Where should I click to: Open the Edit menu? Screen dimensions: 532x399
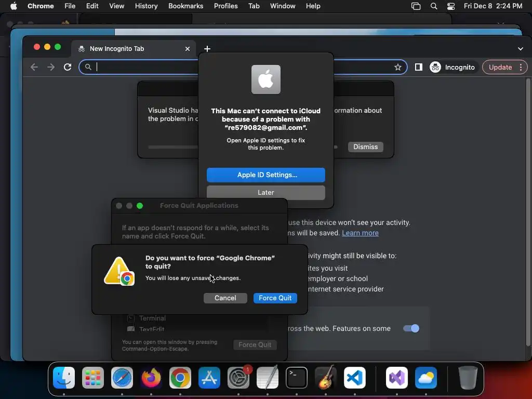tap(92, 6)
